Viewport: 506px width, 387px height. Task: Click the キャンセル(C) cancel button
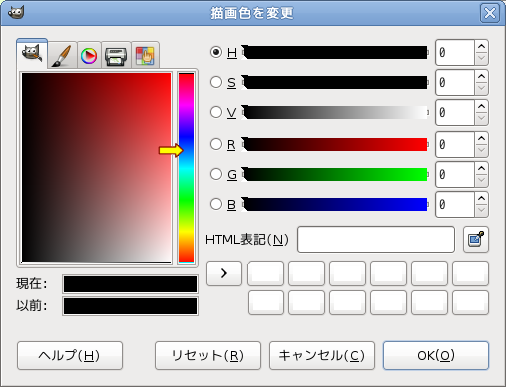pos(322,355)
